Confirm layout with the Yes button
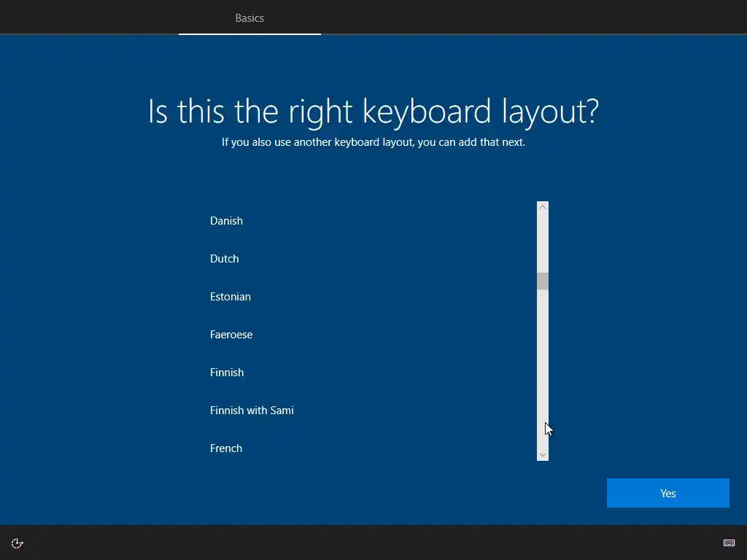Screen dimensions: 747x560 click(x=668, y=493)
